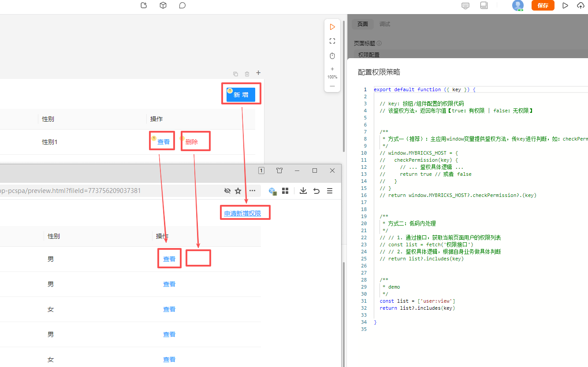Click the plus zoom-in icon above 100%
Screen dimensions: 588x367
(332, 69)
